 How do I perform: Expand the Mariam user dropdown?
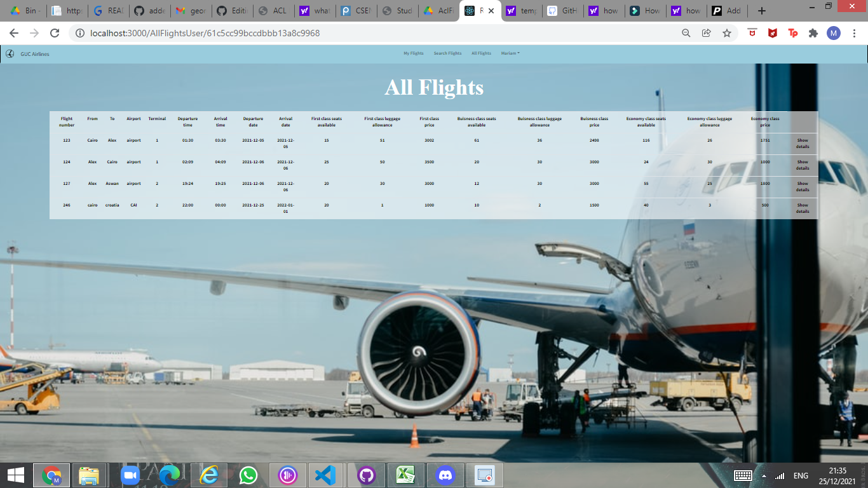pos(510,53)
